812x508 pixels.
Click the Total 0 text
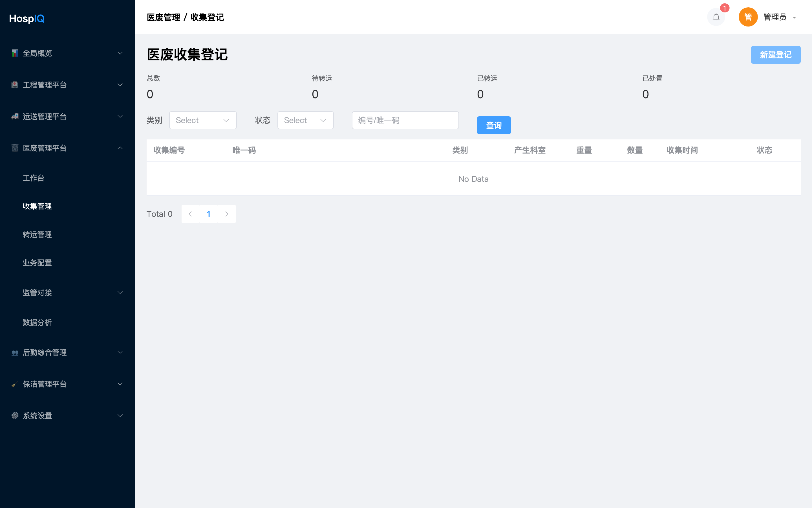(x=159, y=214)
